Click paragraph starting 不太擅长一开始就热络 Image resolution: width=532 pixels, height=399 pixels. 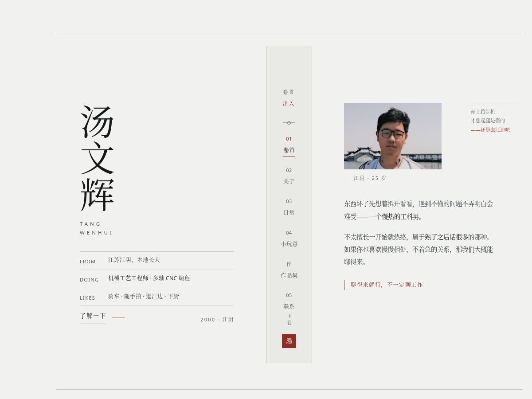pos(419,250)
